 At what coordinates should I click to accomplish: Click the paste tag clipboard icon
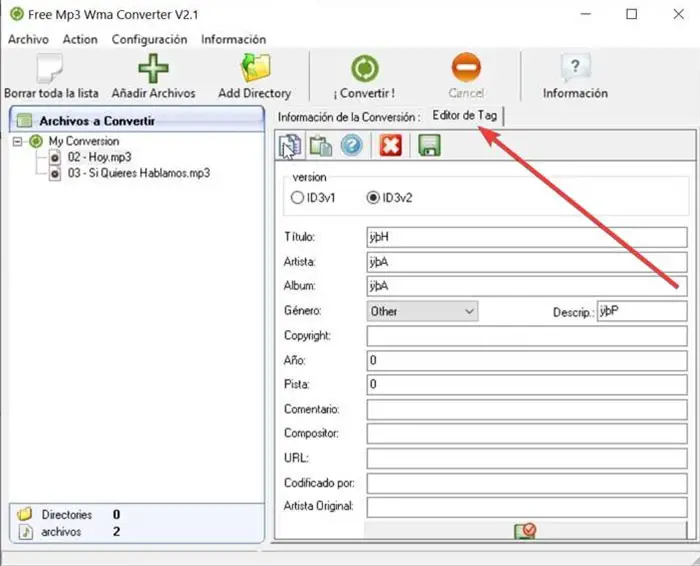coord(321,146)
